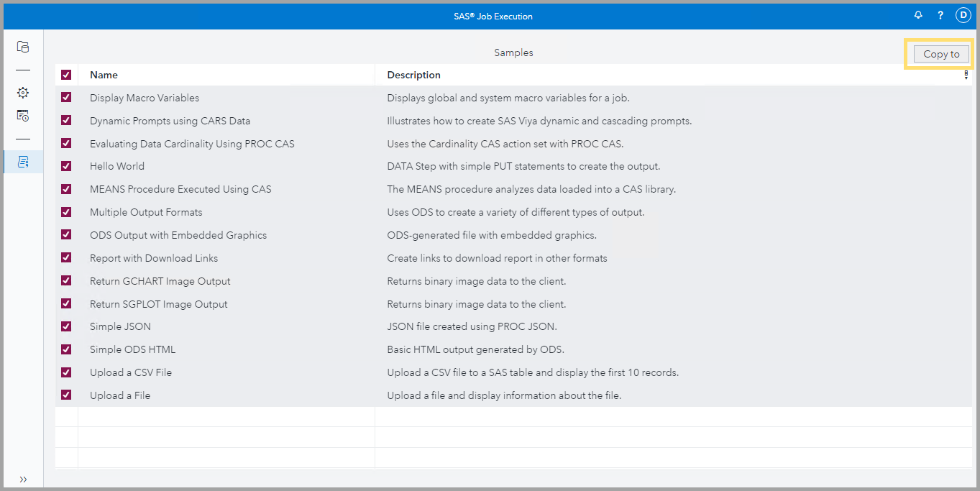980x491 pixels.
Task: Uncheck the Upload a CSV File row
Action: [x=65, y=372]
